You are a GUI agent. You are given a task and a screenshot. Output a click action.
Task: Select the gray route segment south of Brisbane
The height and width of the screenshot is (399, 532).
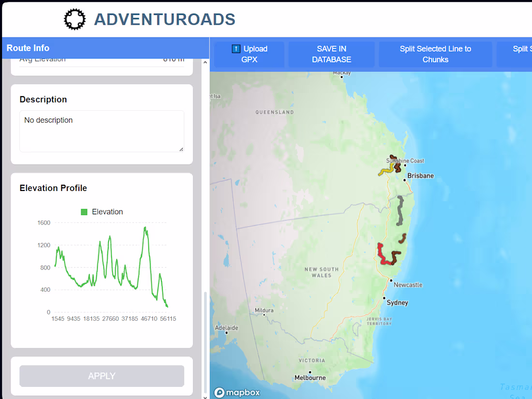(x=399, y=210)
